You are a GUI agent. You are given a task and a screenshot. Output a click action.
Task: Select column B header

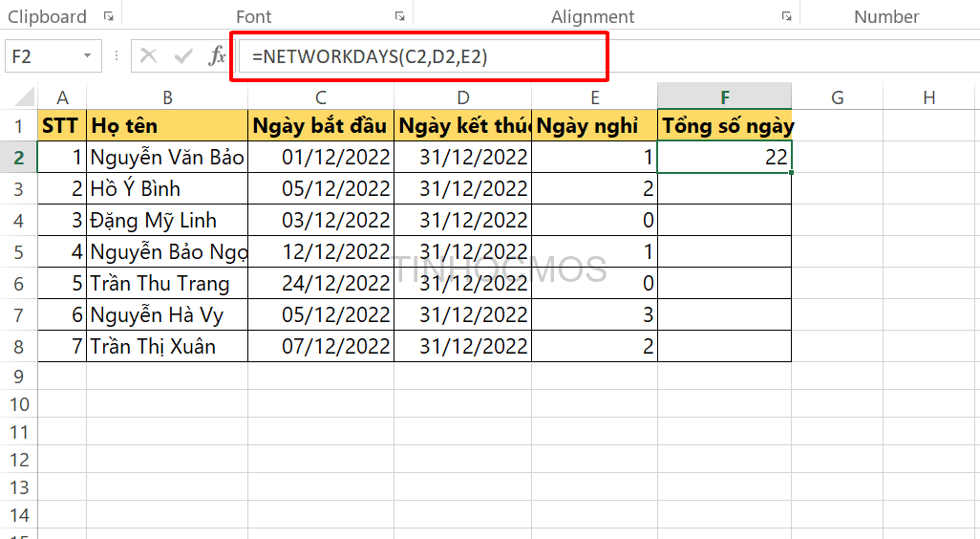(167, 97)
